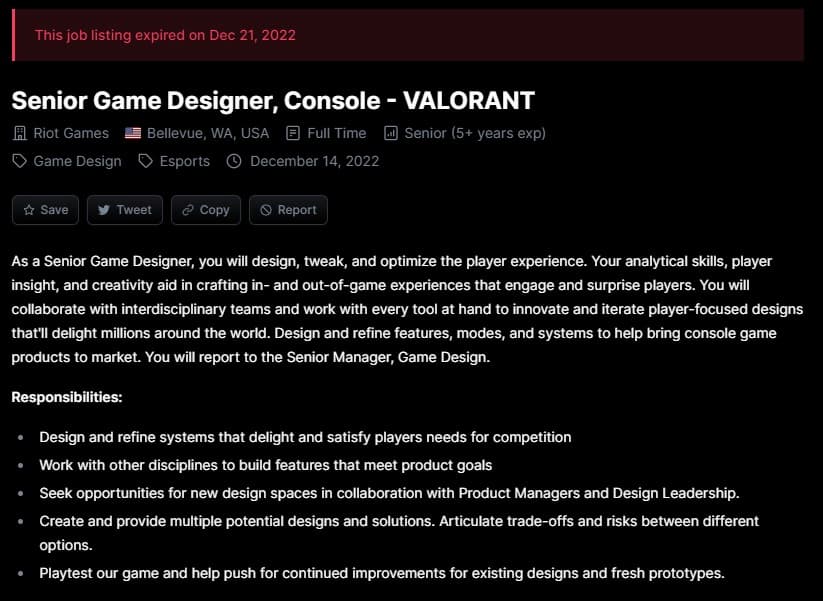Image resolution: width=823 pixels, height=601 pixels.
Task: Click the chain link icon inside Copy button
Action: [190, 210]
